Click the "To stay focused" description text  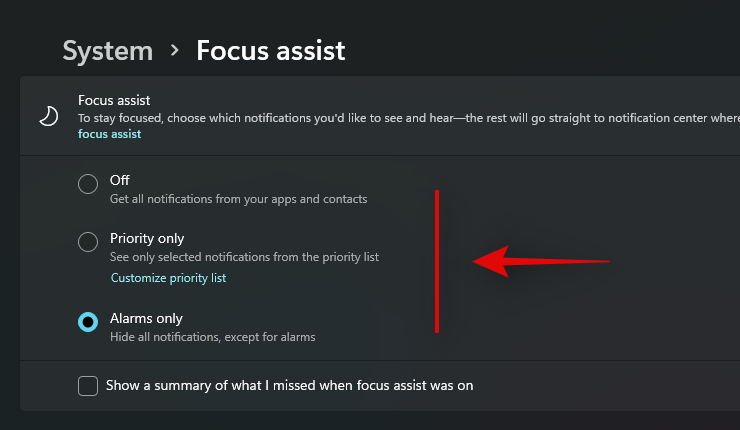(x=400, y=117)
